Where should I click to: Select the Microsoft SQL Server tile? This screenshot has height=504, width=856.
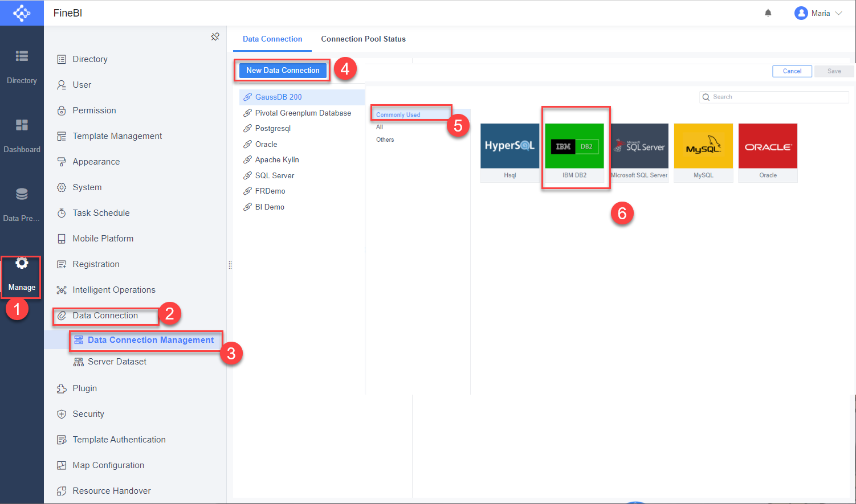(639, 153)
